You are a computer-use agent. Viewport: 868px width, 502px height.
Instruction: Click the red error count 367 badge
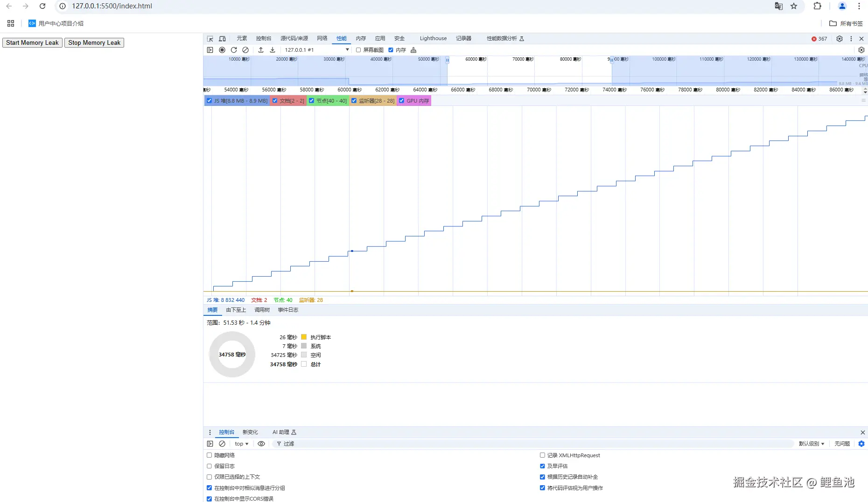point(819,39)
